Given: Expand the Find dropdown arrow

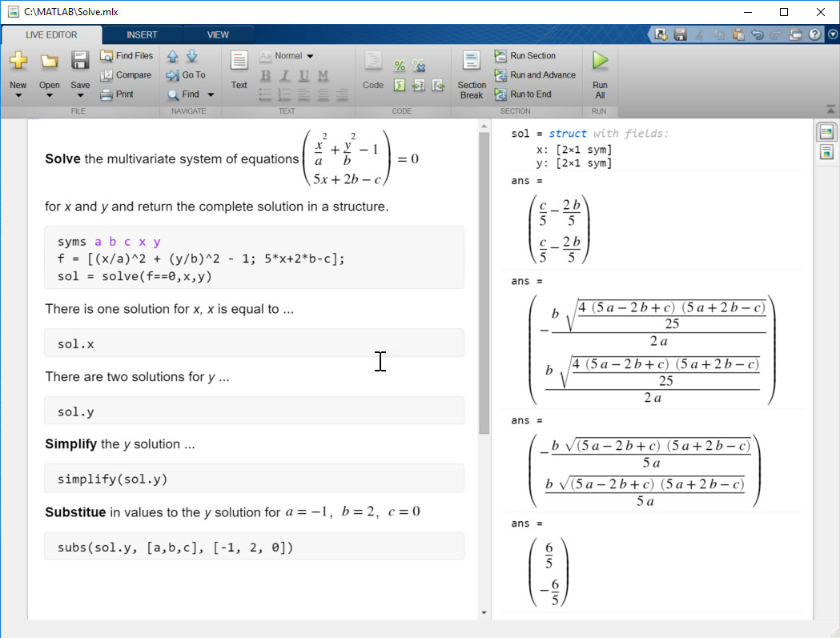Looking at the screenshot, I should (x=211, y=94).
